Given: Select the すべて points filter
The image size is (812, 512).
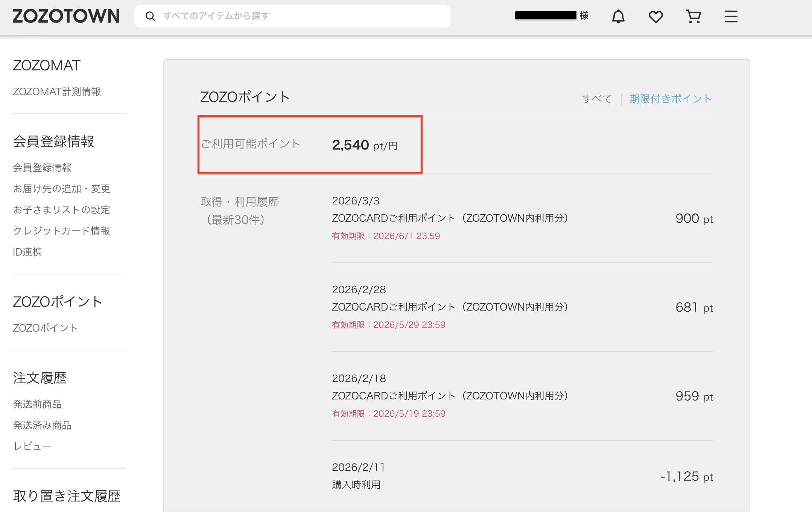Looking at the screenshot, I should (x=597, y=99).
